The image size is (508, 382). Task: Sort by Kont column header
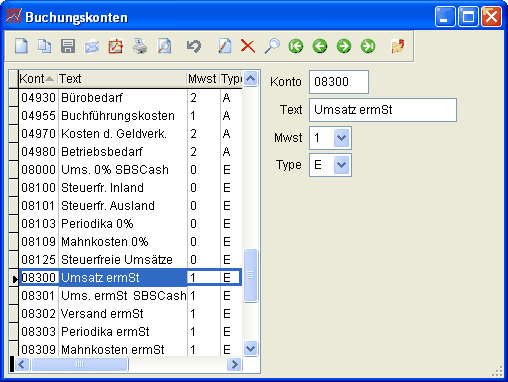pos(38,79)
